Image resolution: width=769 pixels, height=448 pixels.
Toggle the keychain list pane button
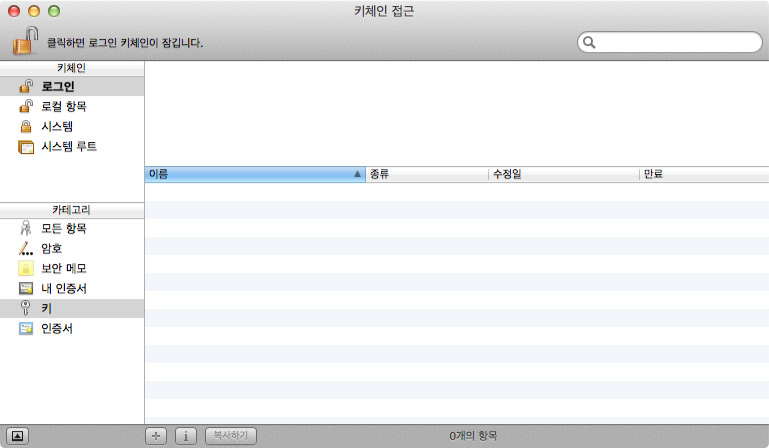point(17,436)
